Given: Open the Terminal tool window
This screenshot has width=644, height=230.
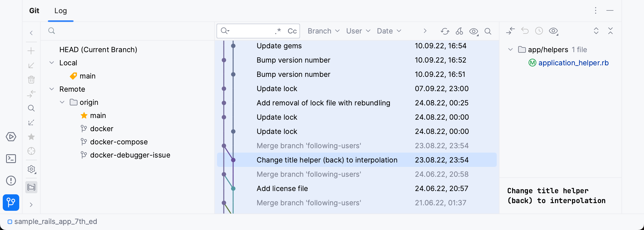Looking at the screenshot, I should click(11, 159).
